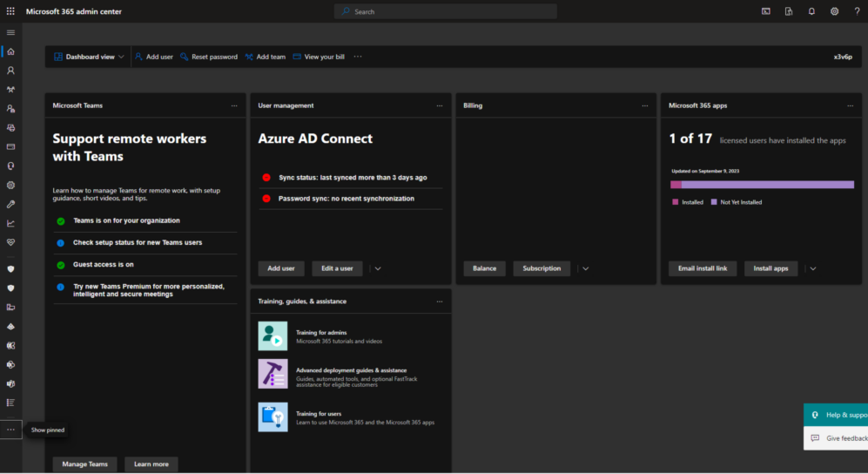
Task: Open Training, guides & assistance card ellipsis
Action: 440,301
